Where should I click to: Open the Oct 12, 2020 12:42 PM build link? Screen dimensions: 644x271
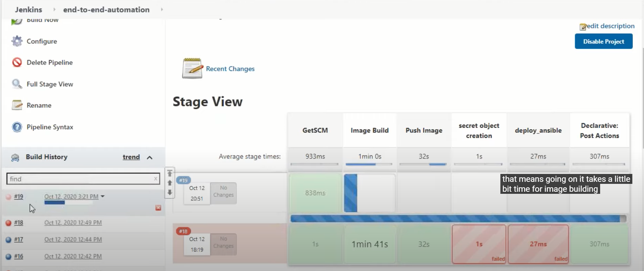(x=73, y=256)
